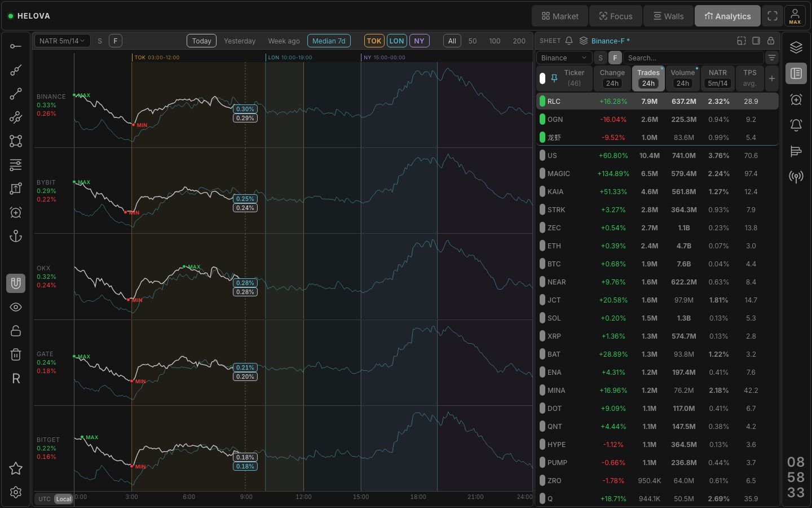812x508 pixels.
Task: Toggle the magnet snap tool
Action: click(16, 283)
